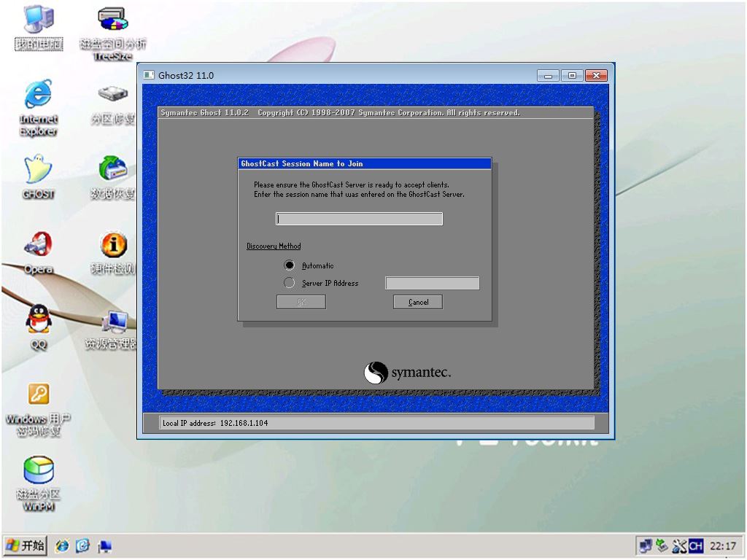Click the Ghost32 window title bar icon
Viewport: 747px width, 560px height.
click(x=149, y=75)
